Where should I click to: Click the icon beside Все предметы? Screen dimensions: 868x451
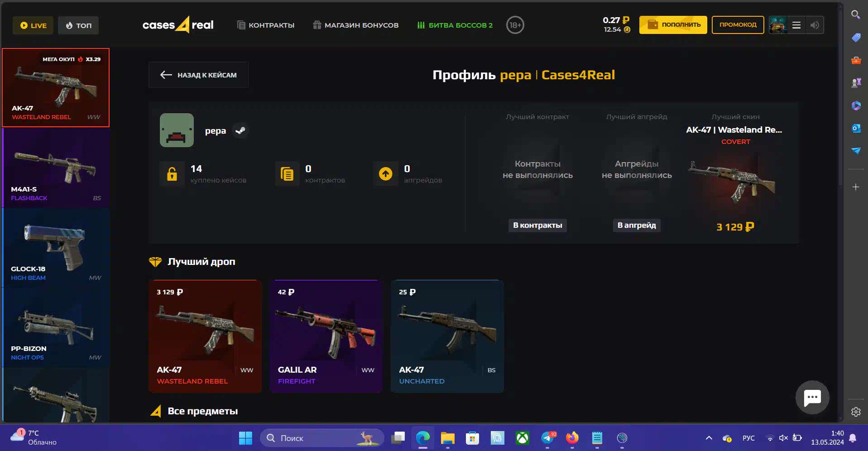tap(156, 411)
